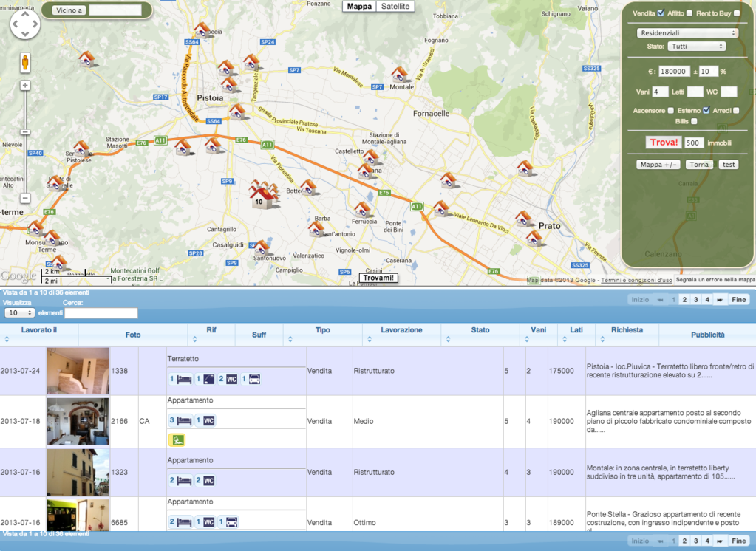The width and height of the screenshot is (756, 551).
Task: Select the house marker above Montale label
Action: coord(400,75)
